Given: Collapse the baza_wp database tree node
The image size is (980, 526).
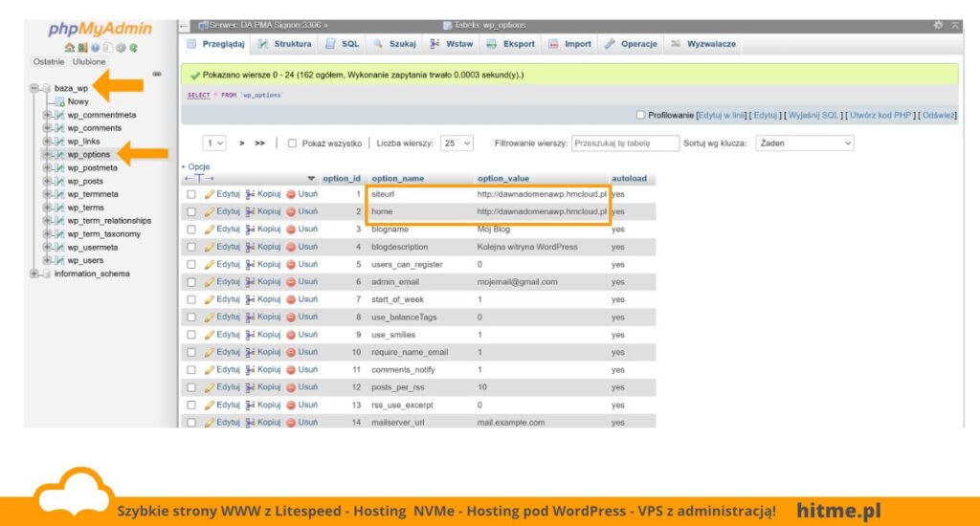Looking at the screenshot, I should [x=34, y=88].
